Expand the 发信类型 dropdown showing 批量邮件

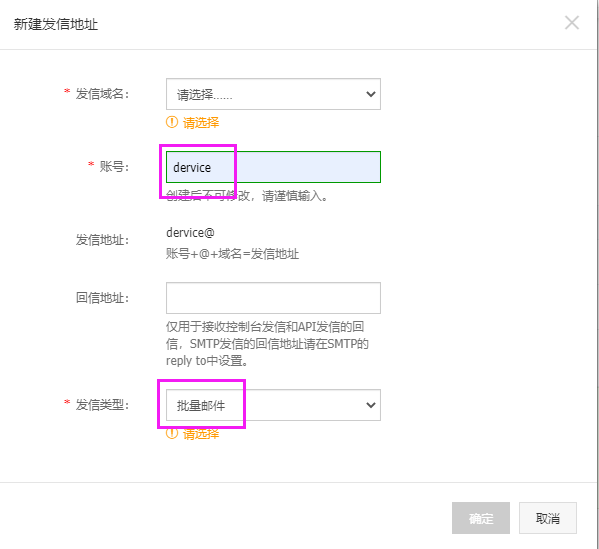coord(273,405)
